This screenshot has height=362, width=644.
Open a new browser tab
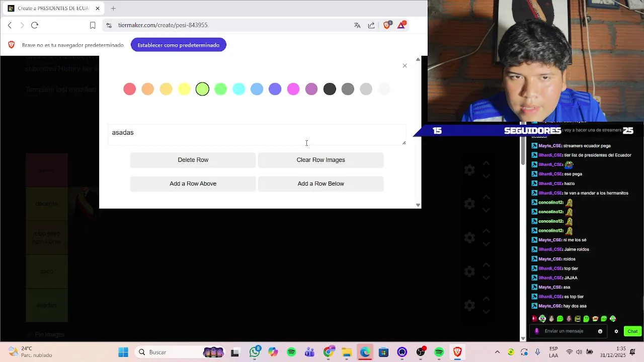point(113,9)
